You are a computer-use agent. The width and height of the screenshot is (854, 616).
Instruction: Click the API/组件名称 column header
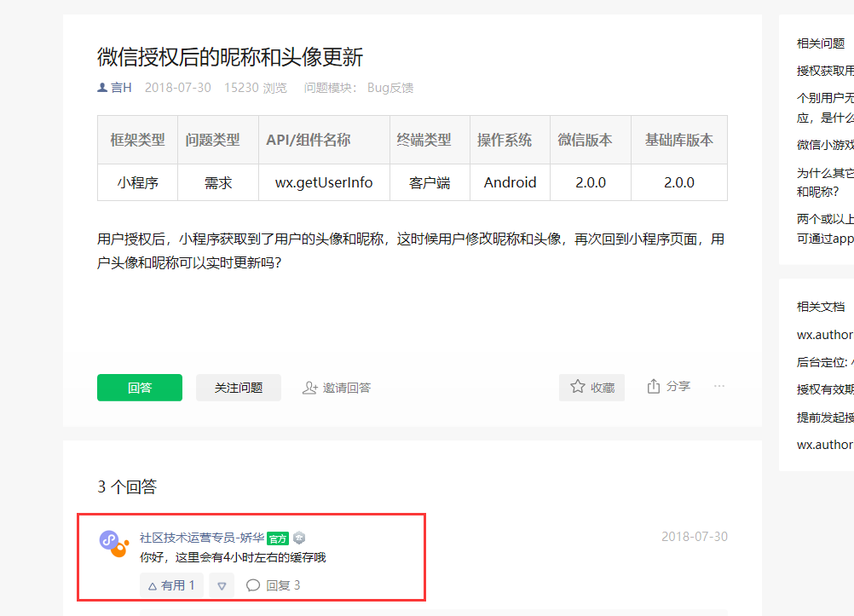[324, 140]
